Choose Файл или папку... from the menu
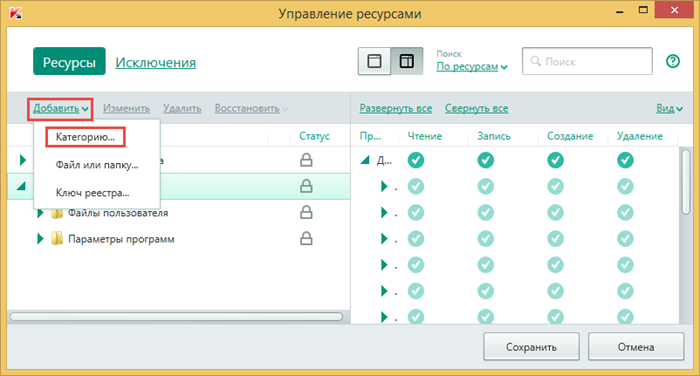The image size is (700, 376). pos(97,165)
